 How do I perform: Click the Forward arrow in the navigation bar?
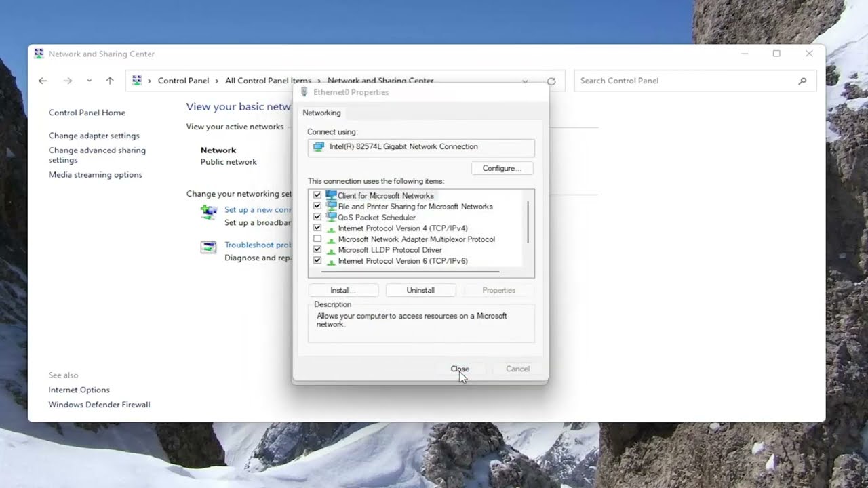click(x=67, y=81)
